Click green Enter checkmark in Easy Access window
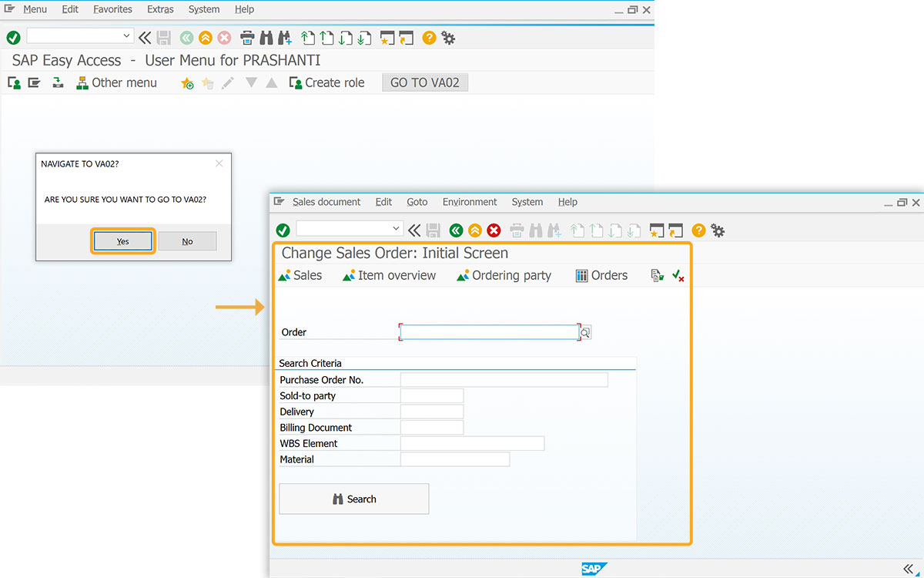This screenshot has width=924, height=578. (x=12, y=37)
